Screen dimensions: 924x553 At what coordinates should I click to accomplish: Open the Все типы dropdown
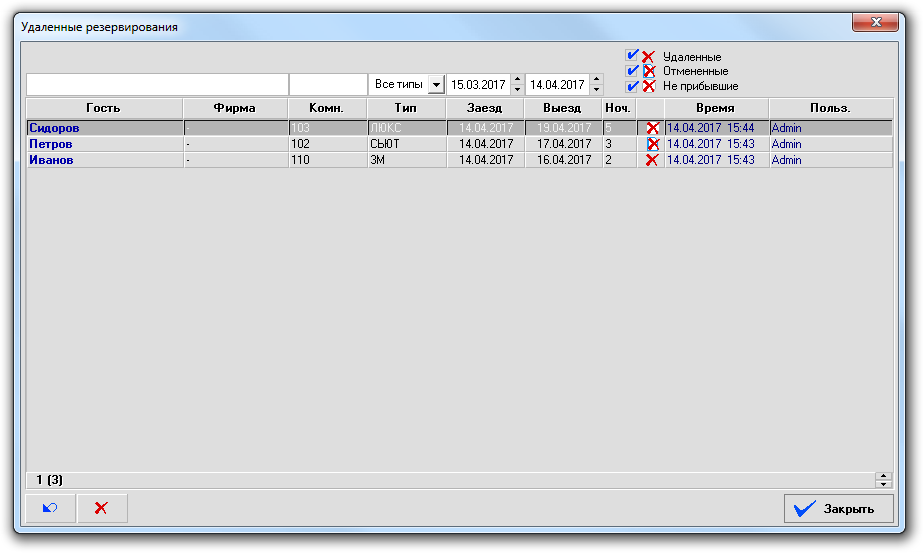tap(436, 85)
